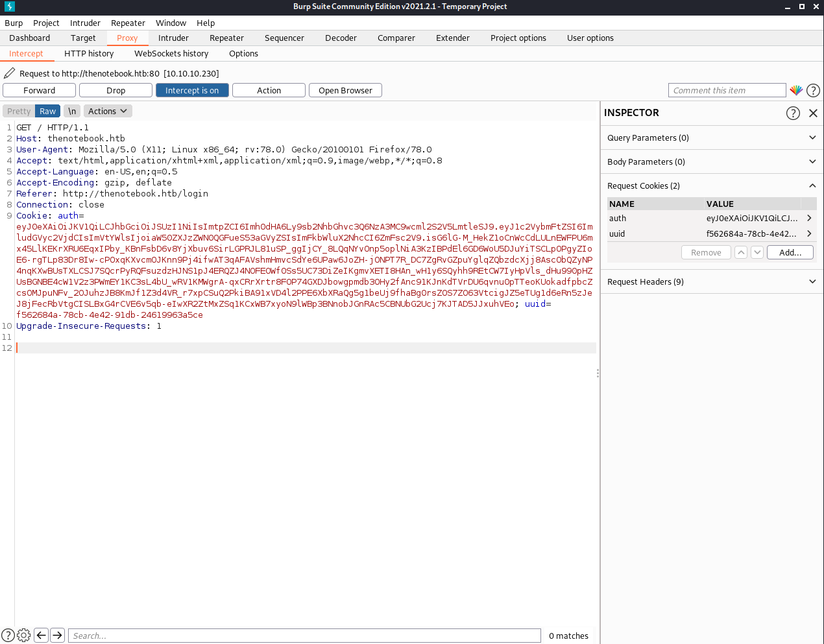Go to previous search match

point(41,636)
